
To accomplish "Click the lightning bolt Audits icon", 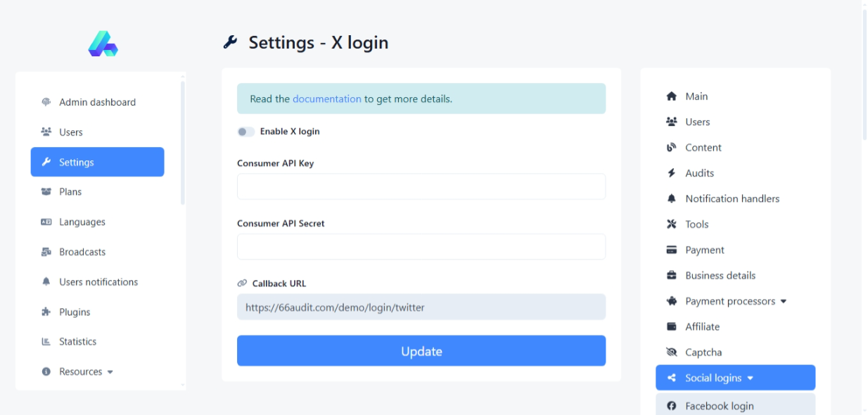I will click(671, 173).
